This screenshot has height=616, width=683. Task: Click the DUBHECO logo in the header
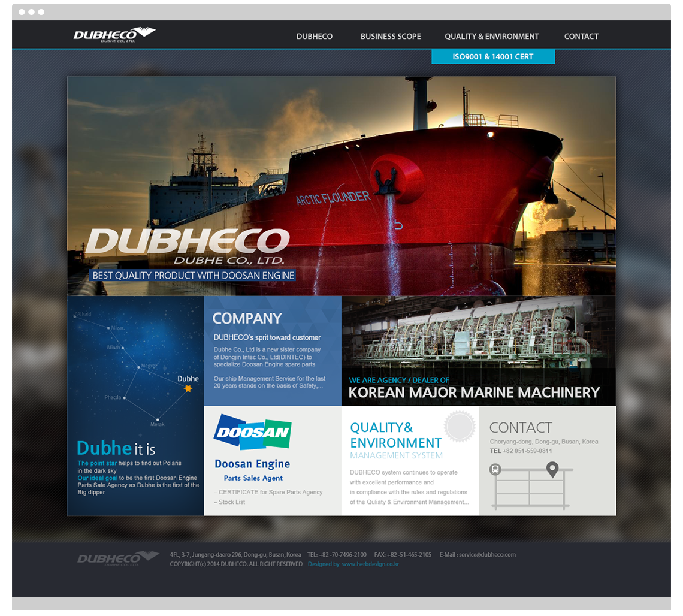coord(114,34)
